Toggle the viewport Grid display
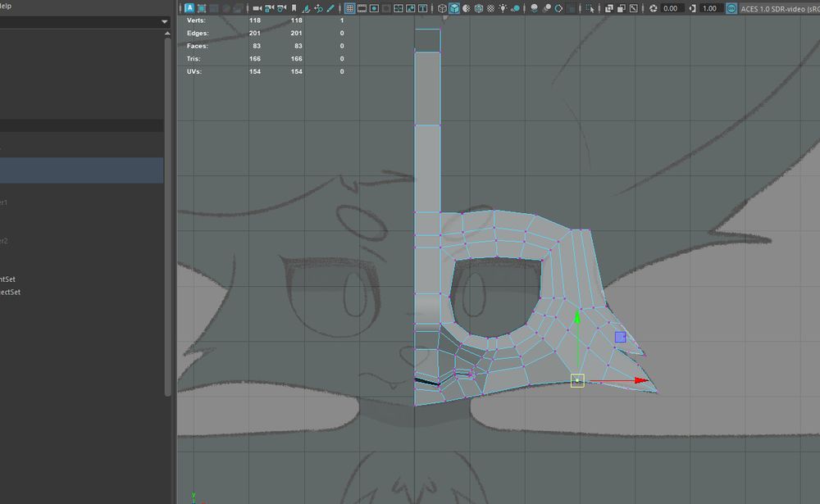 350,8
